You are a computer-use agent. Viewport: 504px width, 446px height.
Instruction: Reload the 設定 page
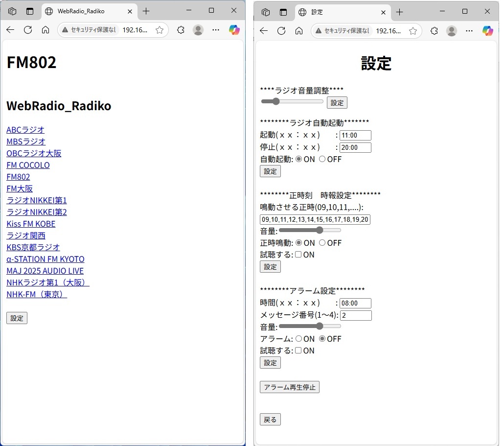[x=281, y=31]
